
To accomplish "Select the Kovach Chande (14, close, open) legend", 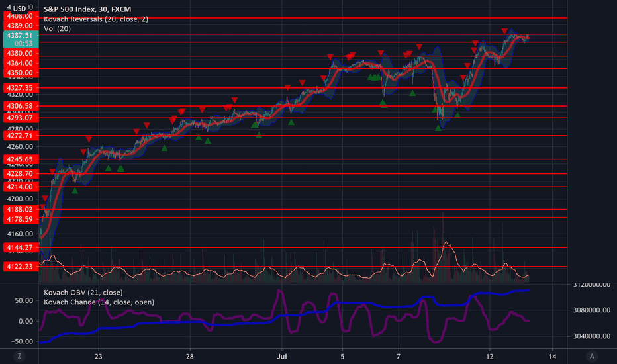I will point(99,302).
